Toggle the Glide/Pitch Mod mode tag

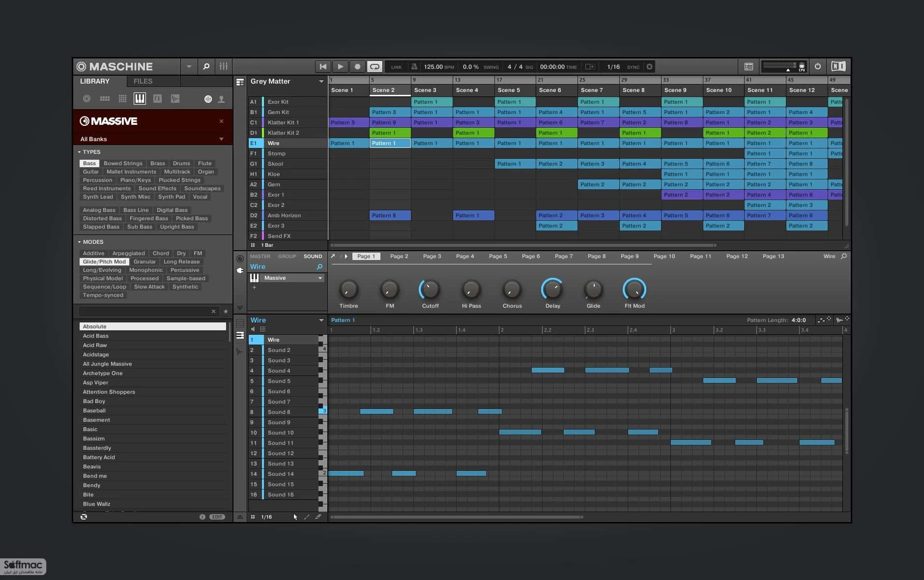[104, 261]
